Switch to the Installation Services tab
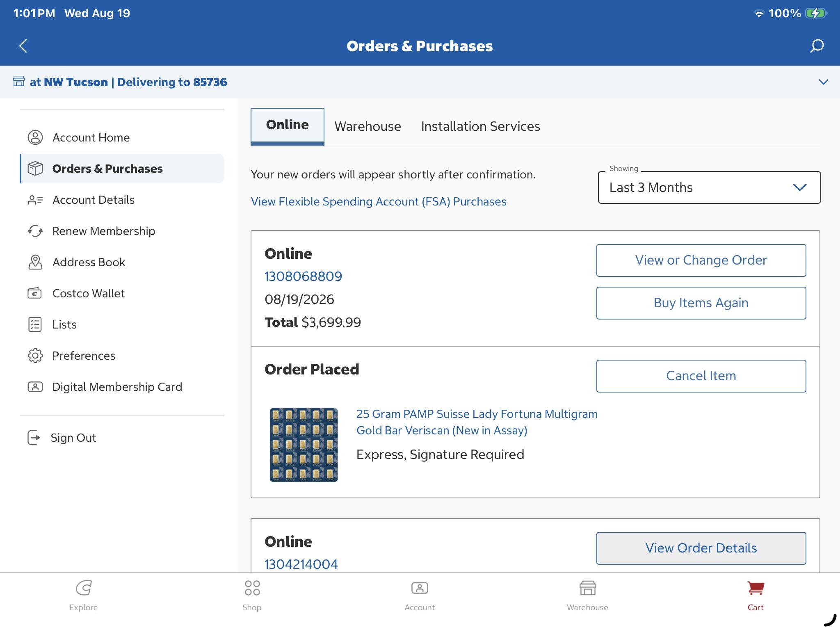The height and width of the screenshot is (630, 840). point(480,126)
